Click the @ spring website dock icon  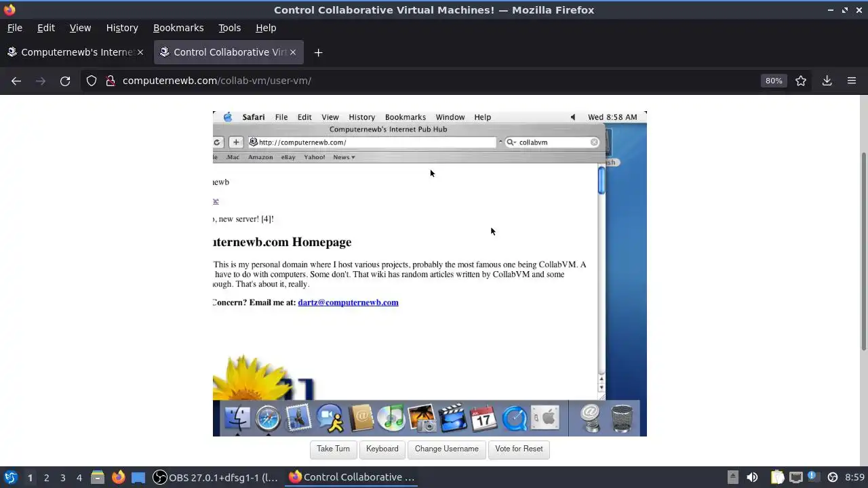click(x=591, y=418)
